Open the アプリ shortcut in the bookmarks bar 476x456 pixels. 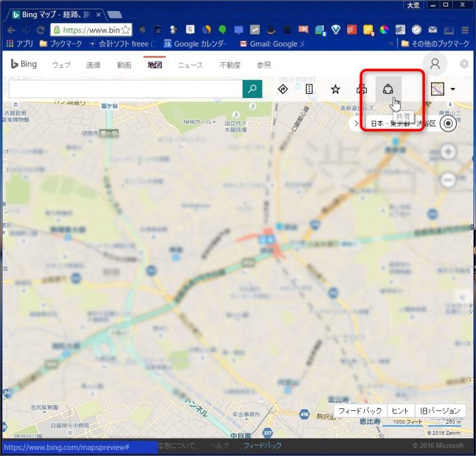point(20,44)
